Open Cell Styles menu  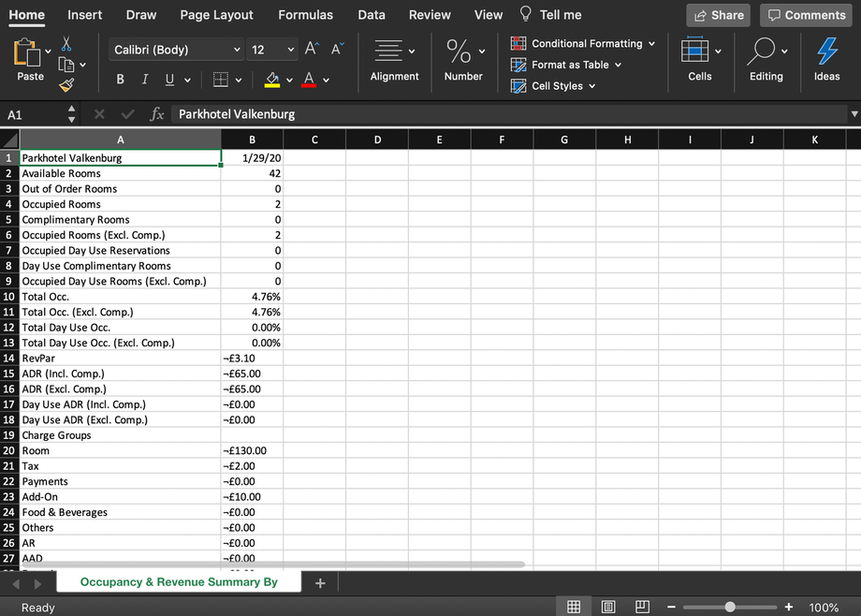[553, 86]
